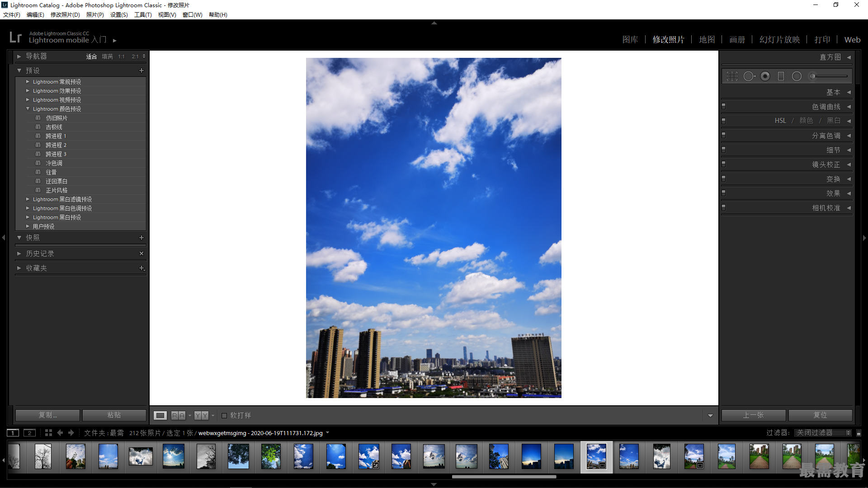The image size is (868, 488).
Task: Toggle the 软打样 soft proofing checkbox
Action: (224, 415)
